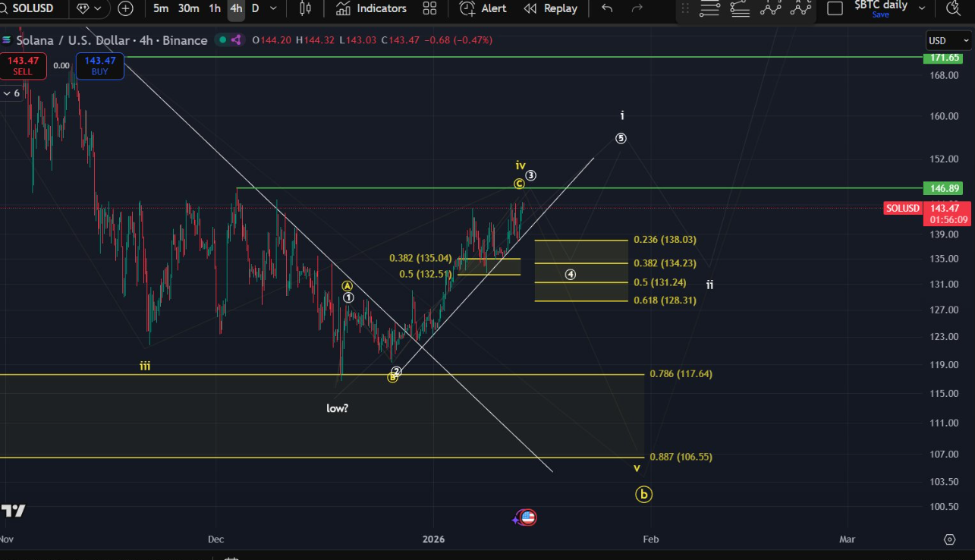The width and height of the screenshot is (975, 560).
Task: Open the Indicators menu
Action: (x=372, y=8)
